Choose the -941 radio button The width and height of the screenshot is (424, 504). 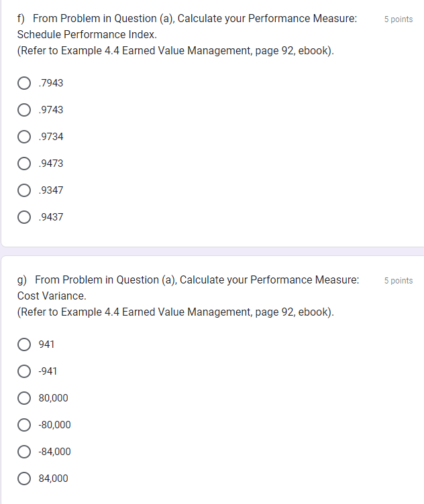tap(24, 371)
